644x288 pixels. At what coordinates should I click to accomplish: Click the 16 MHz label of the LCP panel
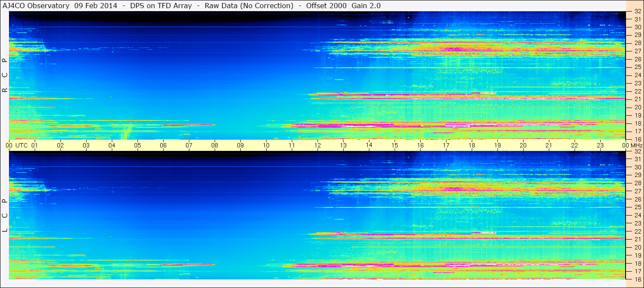(637, 279)
